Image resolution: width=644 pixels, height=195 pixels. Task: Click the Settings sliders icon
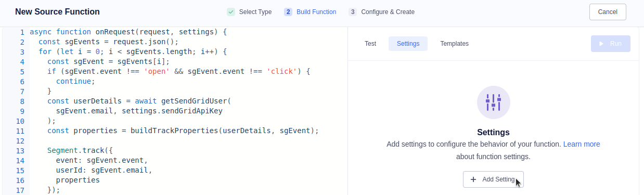[x=493, y=102]
